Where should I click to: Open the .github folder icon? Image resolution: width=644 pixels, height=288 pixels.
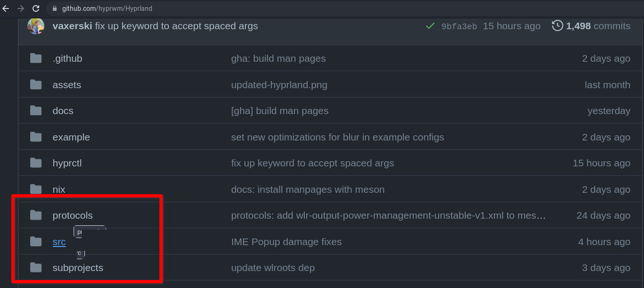(35, 58)
